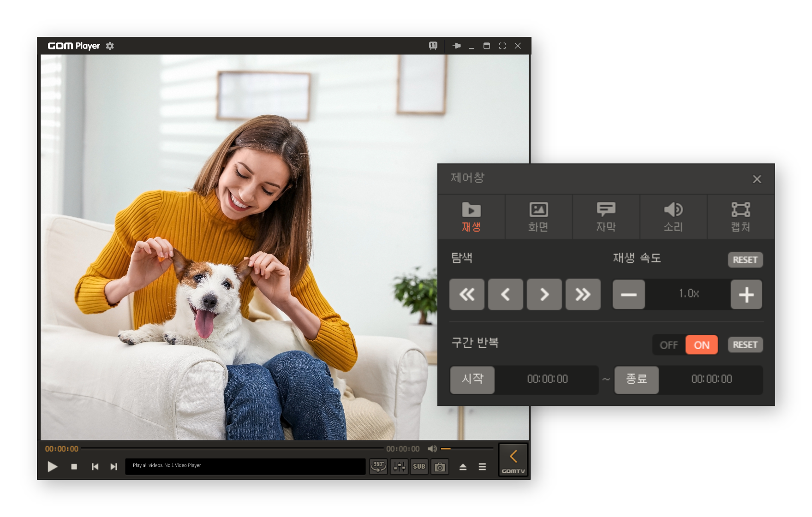This screenshot has height=517, width=812.
Task: Enable ON for section repeat
Action: pyautogui.click(x=702, y=345)
